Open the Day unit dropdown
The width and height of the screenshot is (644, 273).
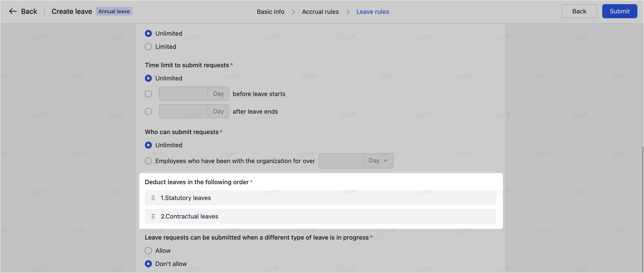pos(378,161)
